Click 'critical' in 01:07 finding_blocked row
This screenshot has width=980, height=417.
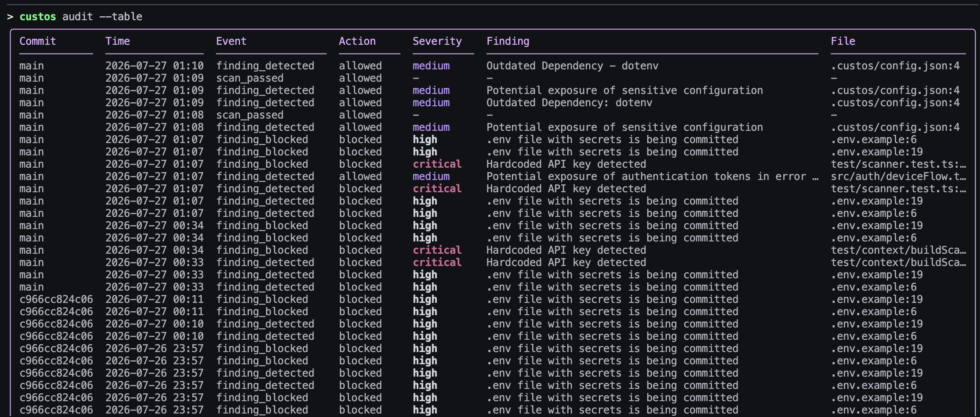[437, 164]
